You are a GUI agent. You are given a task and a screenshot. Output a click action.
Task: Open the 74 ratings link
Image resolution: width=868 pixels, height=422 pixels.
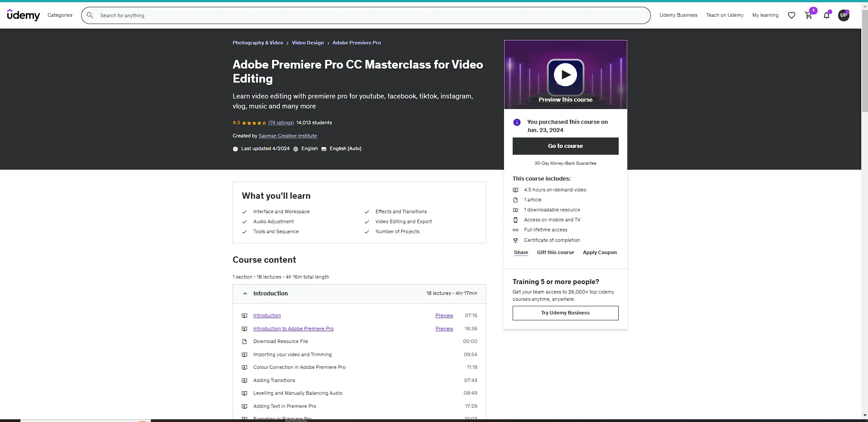coord(281,123)
